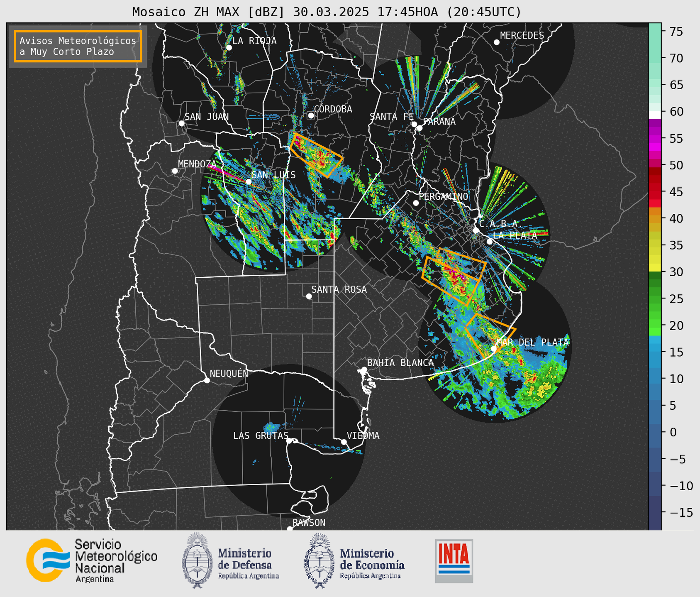
Task: Select the BAHÍA BLANCA city label
Action: click(x=400, y=363)
